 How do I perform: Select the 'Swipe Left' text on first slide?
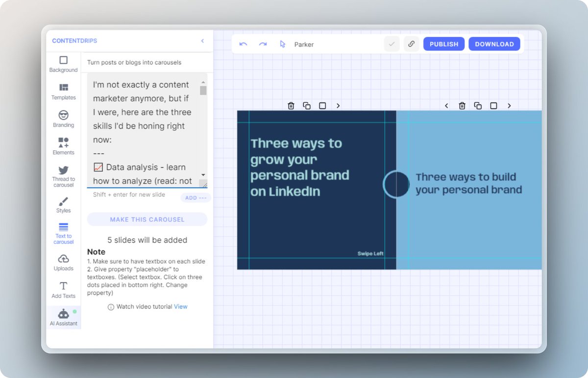click(370, 254)
